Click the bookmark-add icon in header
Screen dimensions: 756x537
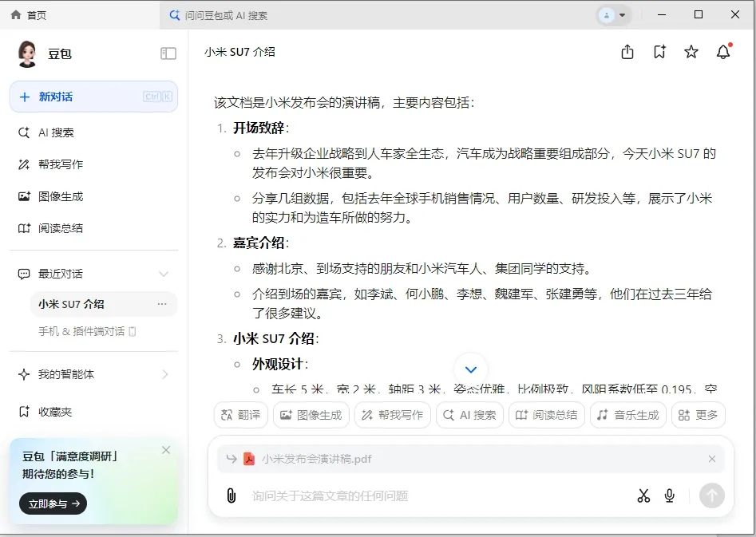coord(659,52)
